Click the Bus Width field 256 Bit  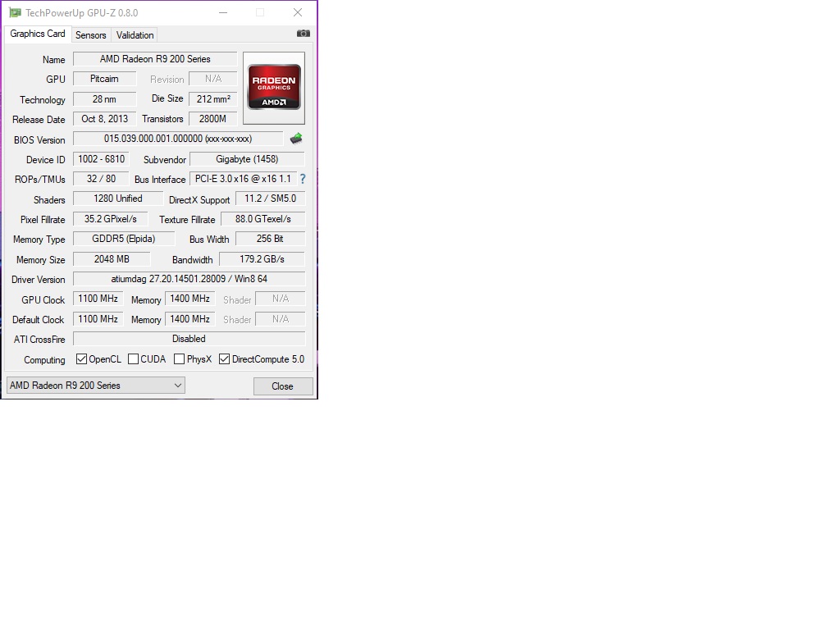(270, 239)
